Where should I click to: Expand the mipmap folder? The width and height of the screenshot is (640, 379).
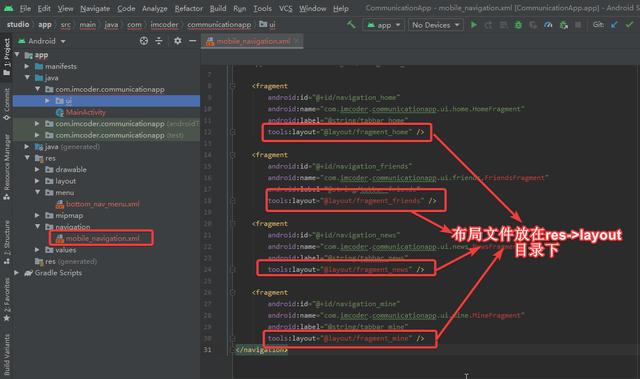click(37, 215)
